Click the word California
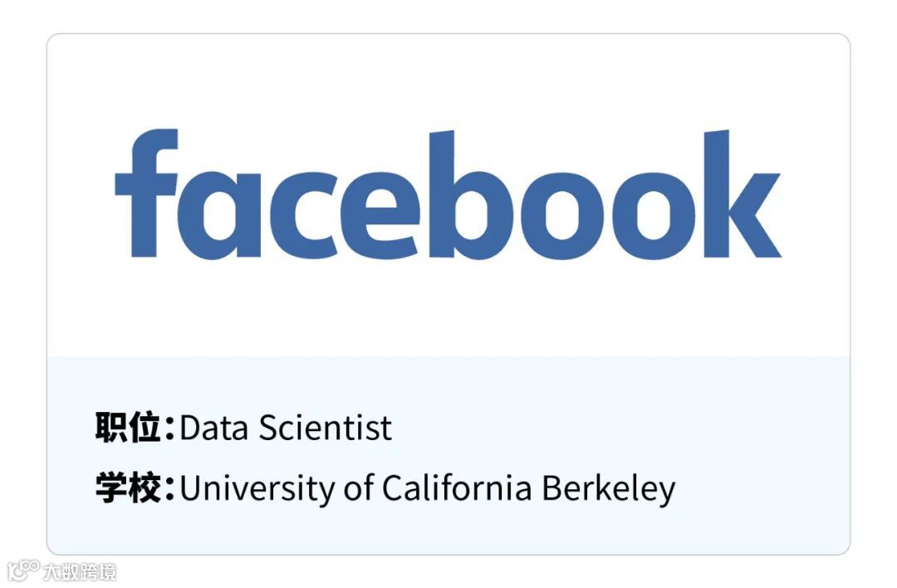Image resolution: width=897 pixels, height=588 pixels. 456,488
